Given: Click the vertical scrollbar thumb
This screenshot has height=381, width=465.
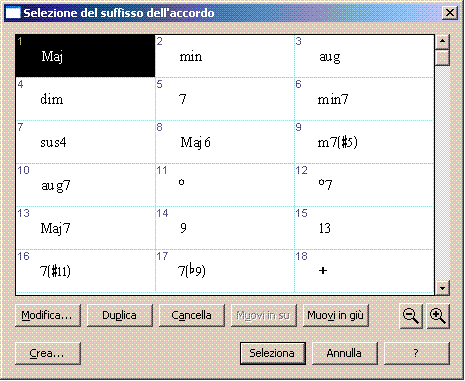Looking at the screenshot, I should tap(443, 58).
